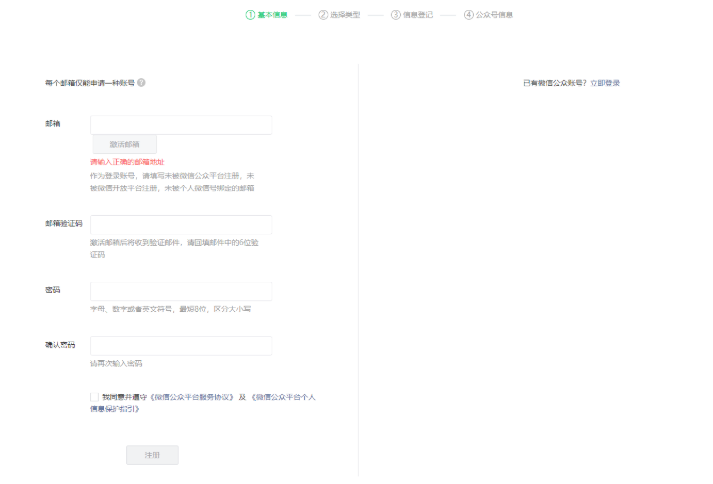
Task: Click into the 邮箱验证码 input field
Action: (181, 225)
